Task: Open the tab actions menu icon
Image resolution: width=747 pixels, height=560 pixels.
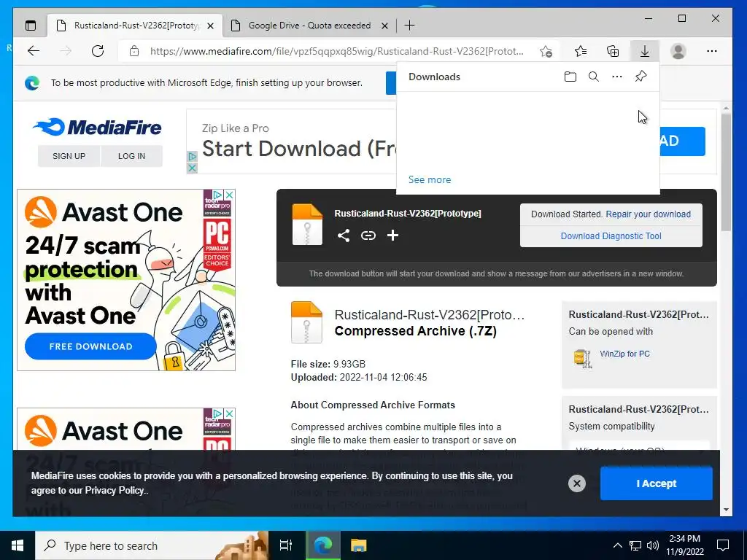Action: tap(31, 26)
